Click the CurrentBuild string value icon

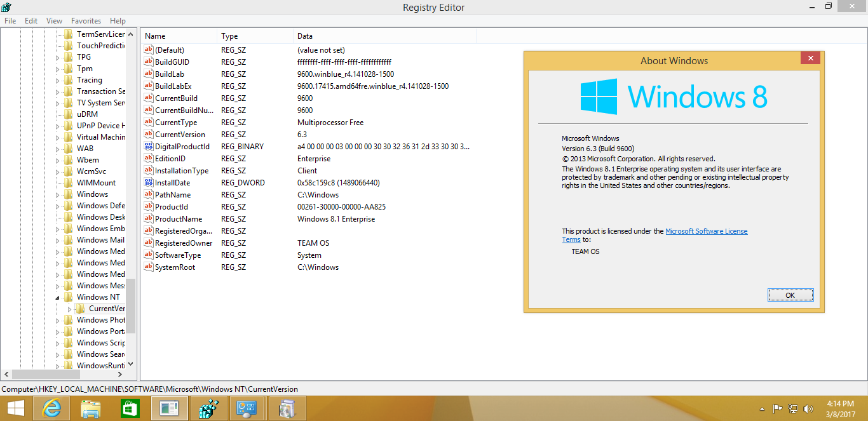pyautogui.click(x=149, y=98)
